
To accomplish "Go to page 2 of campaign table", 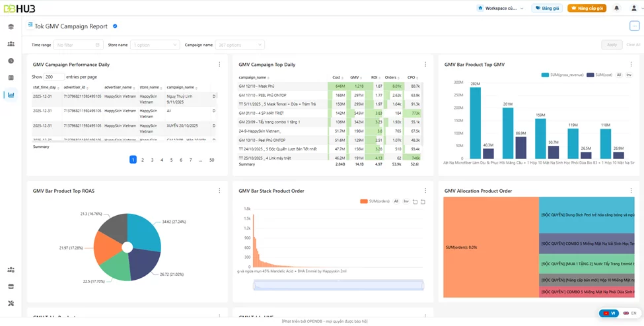I will coord(143,160).
